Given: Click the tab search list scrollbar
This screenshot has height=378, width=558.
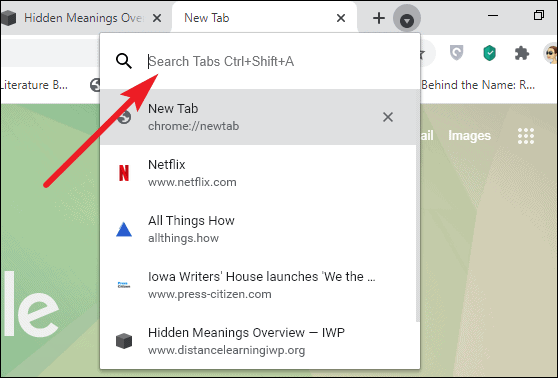Looking at the screenshot, I should 418,206.
